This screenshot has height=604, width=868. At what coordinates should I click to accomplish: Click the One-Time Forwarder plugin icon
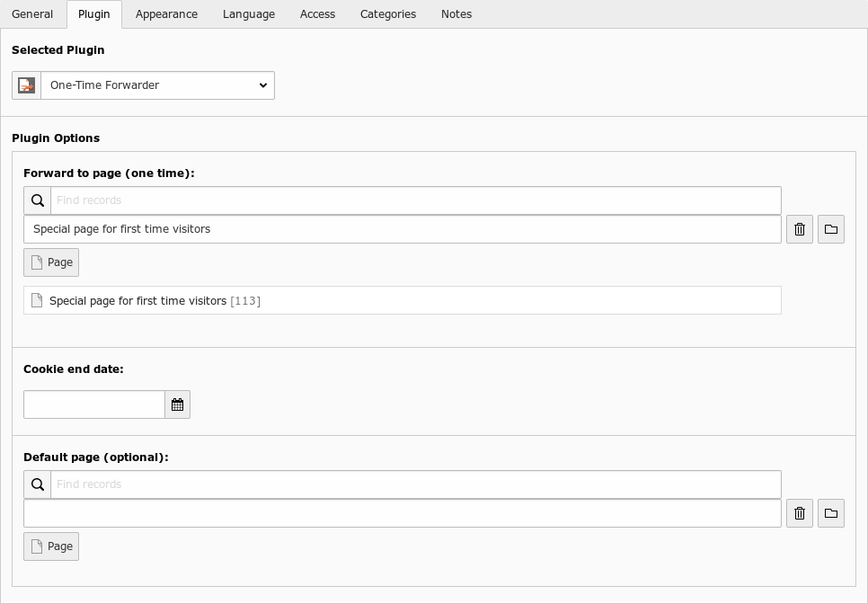click(x=27, y=85)
